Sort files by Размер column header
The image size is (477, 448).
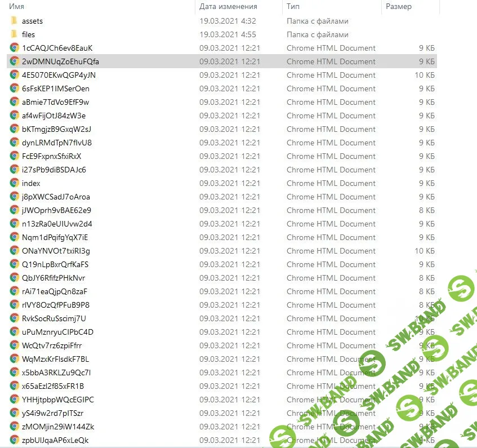[399, 7]
